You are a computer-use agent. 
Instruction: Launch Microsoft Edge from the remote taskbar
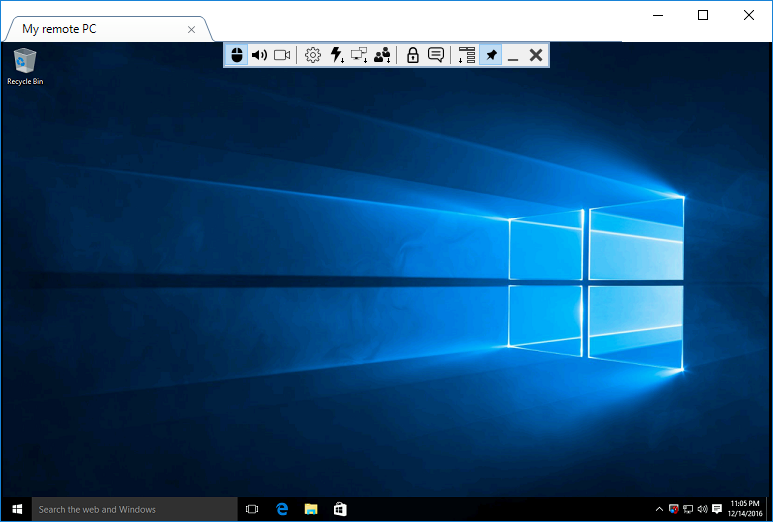pyautogui.click(x=282, y=509)
